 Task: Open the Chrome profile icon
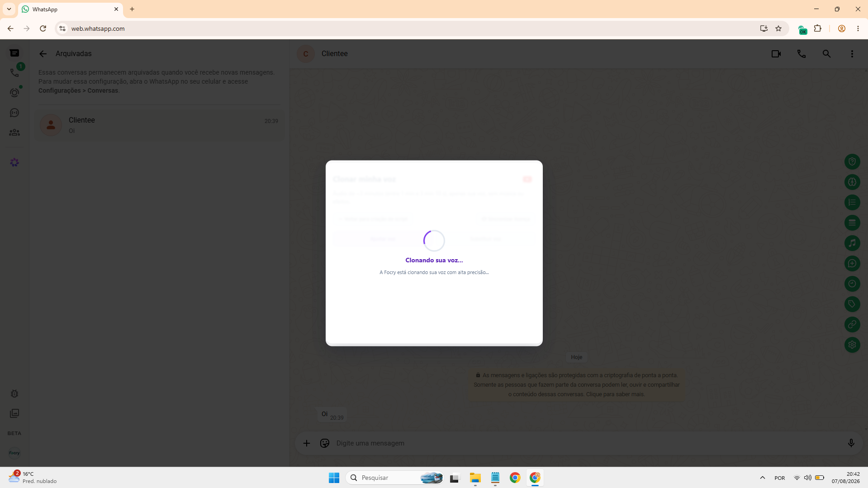point(842,28)
